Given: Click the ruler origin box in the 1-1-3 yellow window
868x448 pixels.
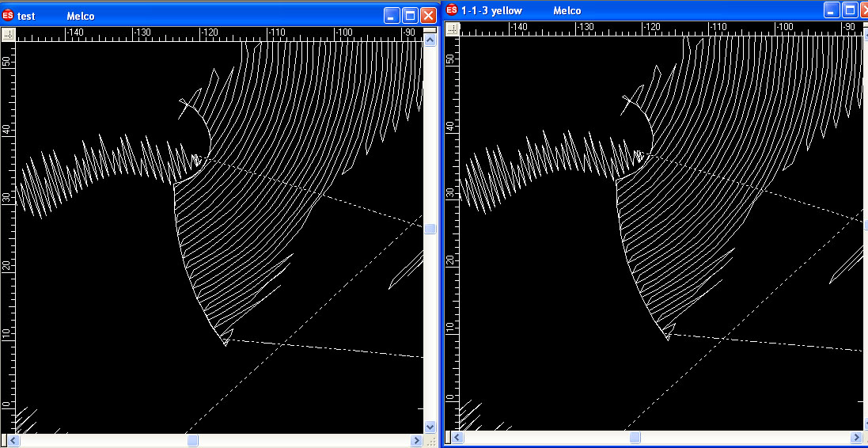Looking at the screenshot, I should pyautogui.click(x=452, y=28).
